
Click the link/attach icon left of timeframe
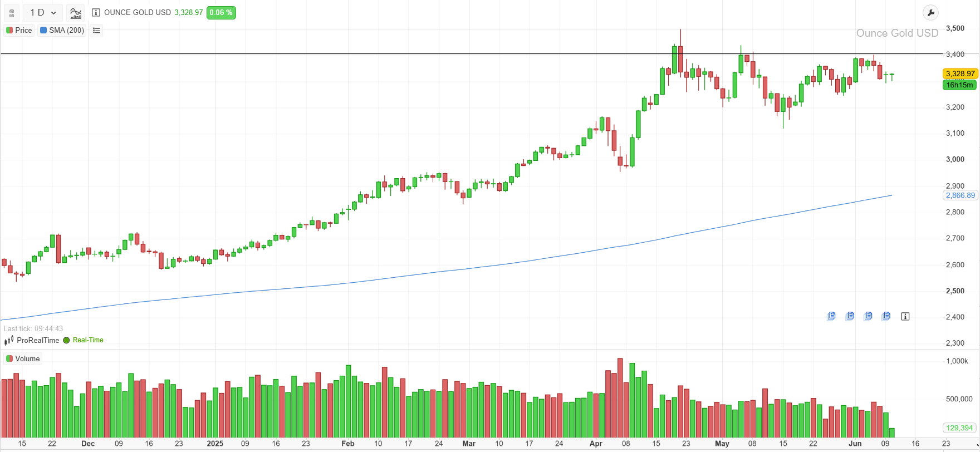click(12, 13)
